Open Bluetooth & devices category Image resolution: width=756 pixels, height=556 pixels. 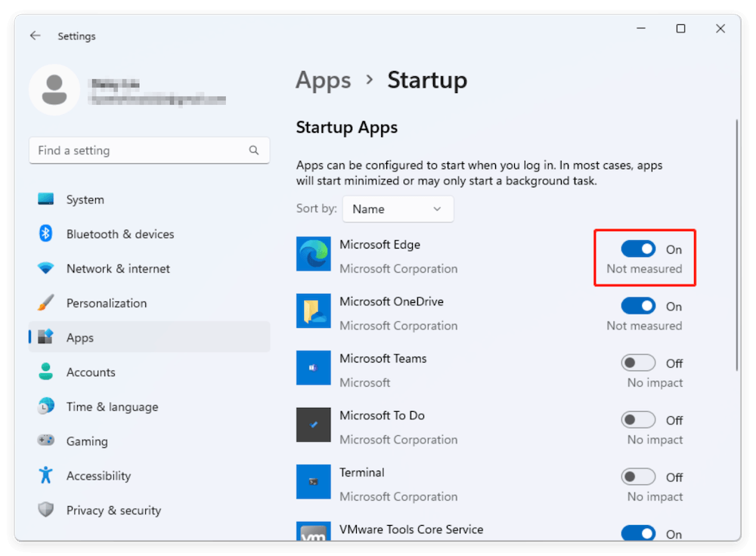(x=150, y=234)
